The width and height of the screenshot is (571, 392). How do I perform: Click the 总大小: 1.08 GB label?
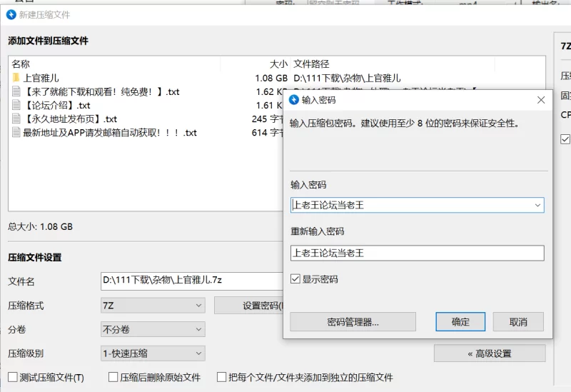41,226
